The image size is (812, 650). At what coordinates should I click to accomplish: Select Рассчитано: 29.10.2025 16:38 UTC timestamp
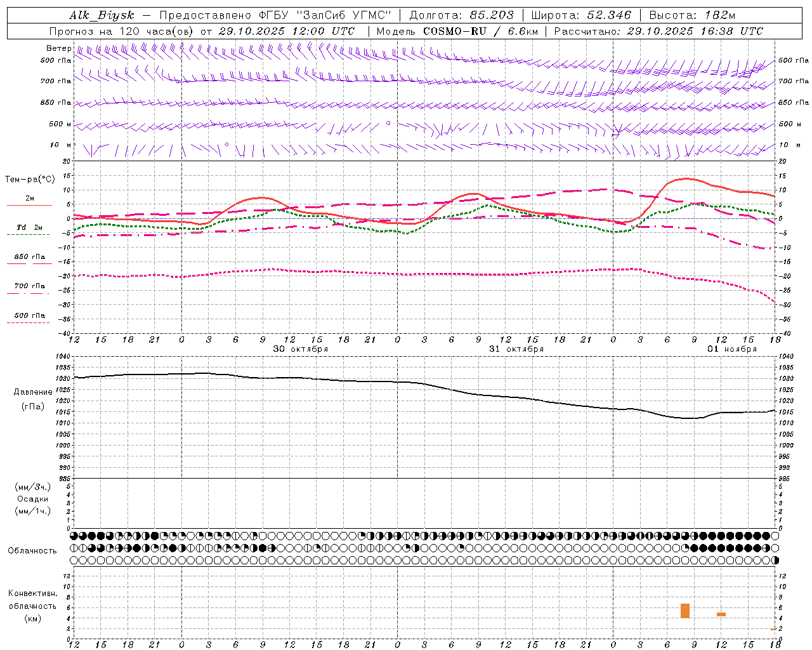point(658,31)
